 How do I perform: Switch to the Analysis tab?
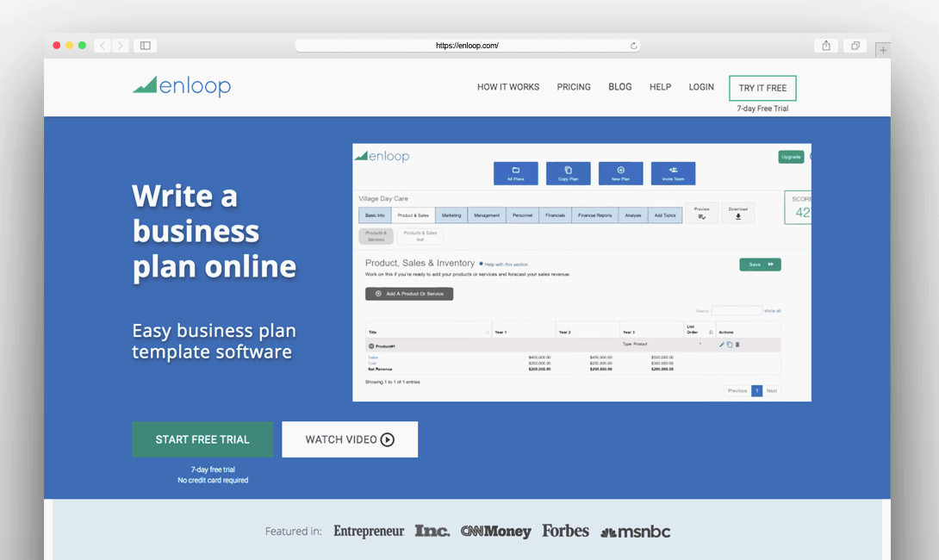pyautogui.click(x=633, y=215)
